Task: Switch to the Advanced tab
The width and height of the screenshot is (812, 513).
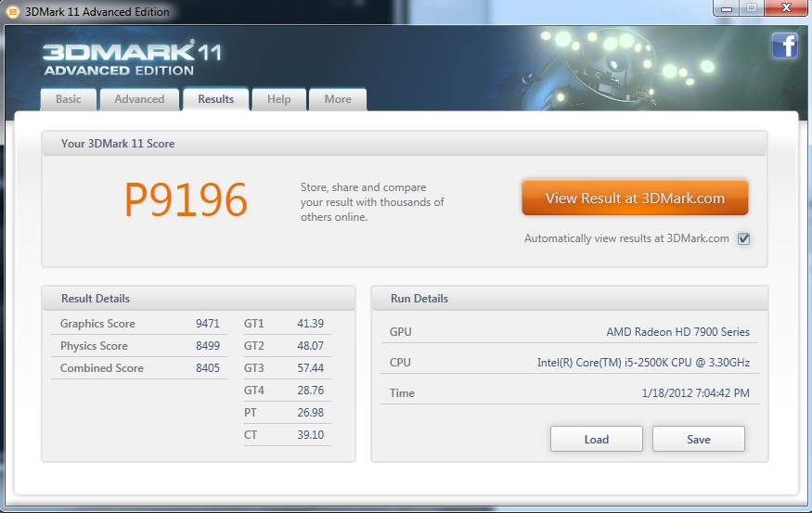Action: click(x=139, y=99)
